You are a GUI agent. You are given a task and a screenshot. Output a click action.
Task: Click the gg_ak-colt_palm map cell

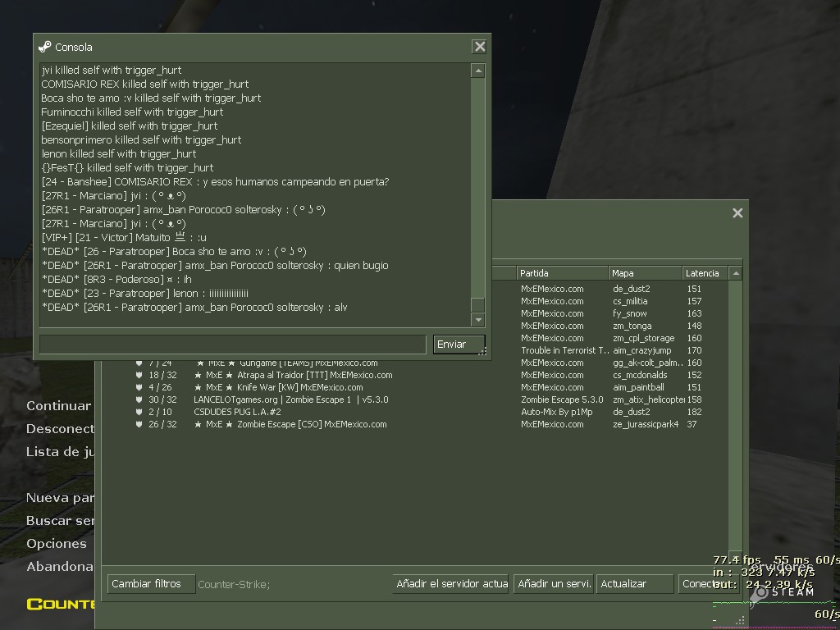pos(648,363)
